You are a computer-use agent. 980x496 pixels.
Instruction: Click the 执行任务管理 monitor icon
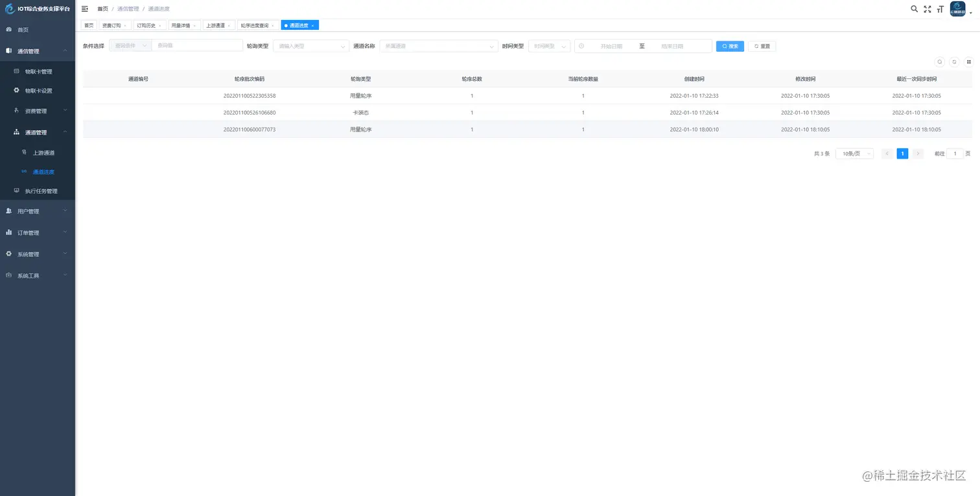click(17, 191)
